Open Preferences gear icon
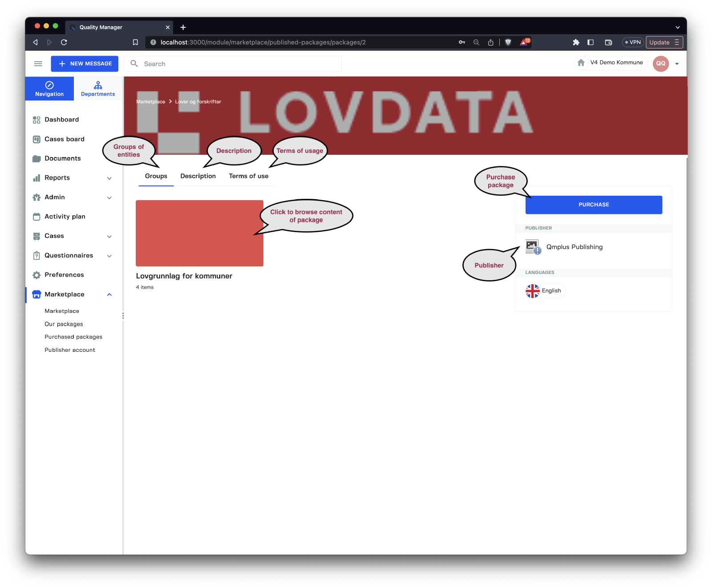 tap(36, 275)
